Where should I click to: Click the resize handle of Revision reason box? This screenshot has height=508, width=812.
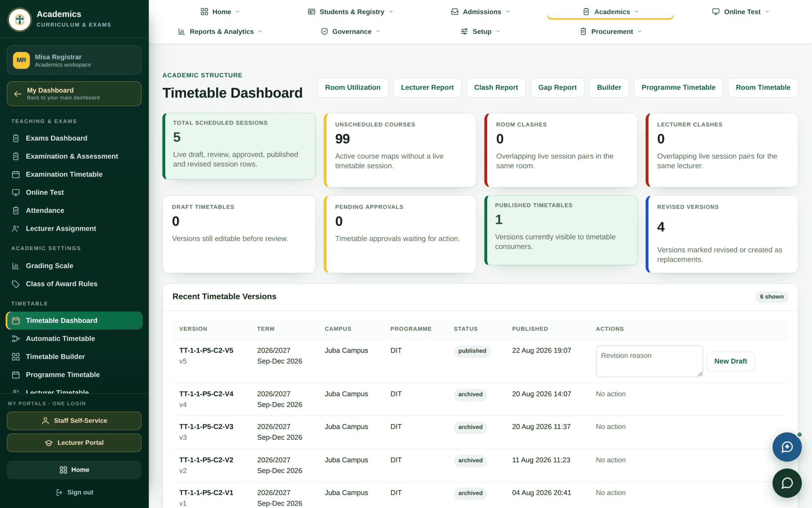point(700,374)
